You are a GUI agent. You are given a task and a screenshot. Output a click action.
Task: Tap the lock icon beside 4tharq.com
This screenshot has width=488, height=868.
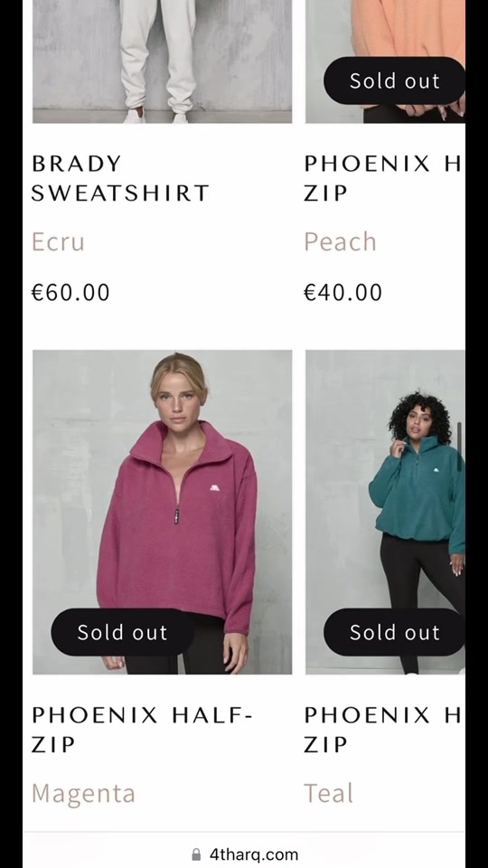tap(196, 854)
